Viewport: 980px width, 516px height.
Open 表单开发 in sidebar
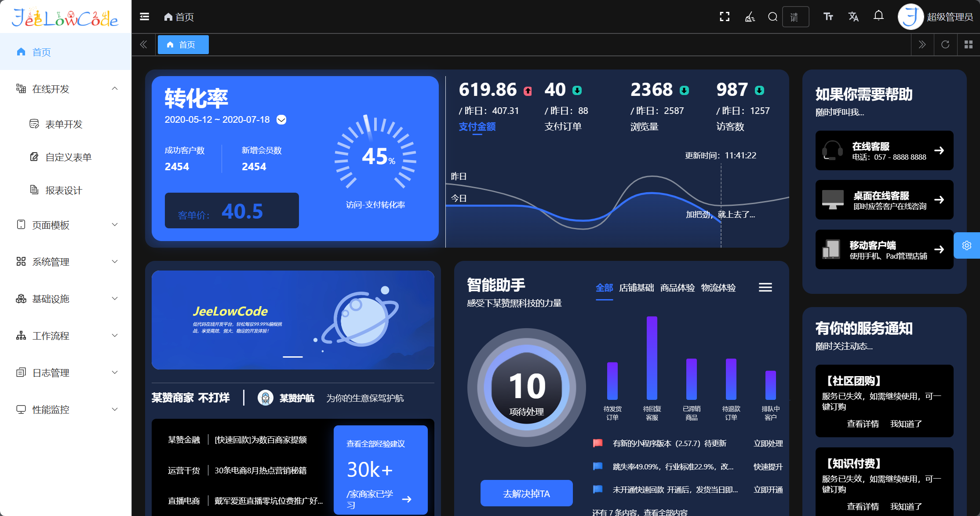[64, 124]
